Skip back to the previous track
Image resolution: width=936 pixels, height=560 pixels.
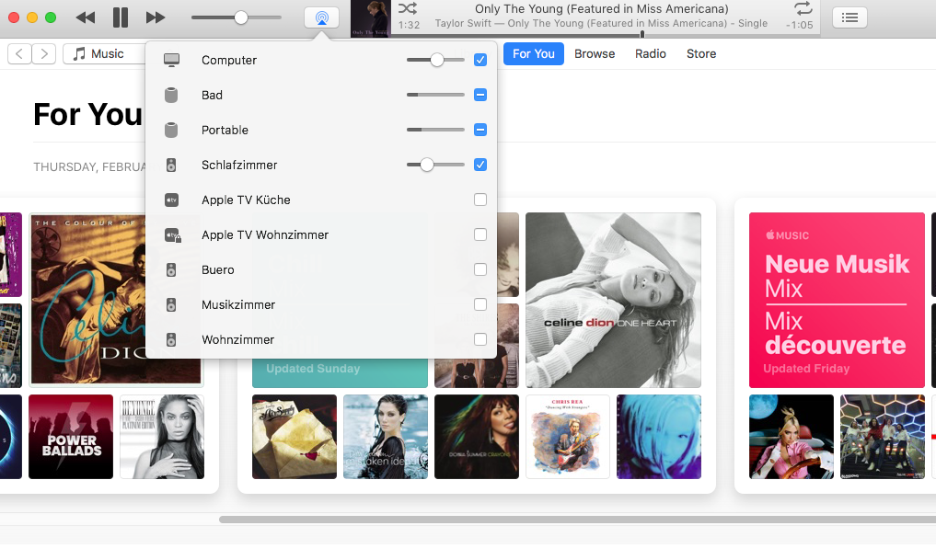coord(86,17)
